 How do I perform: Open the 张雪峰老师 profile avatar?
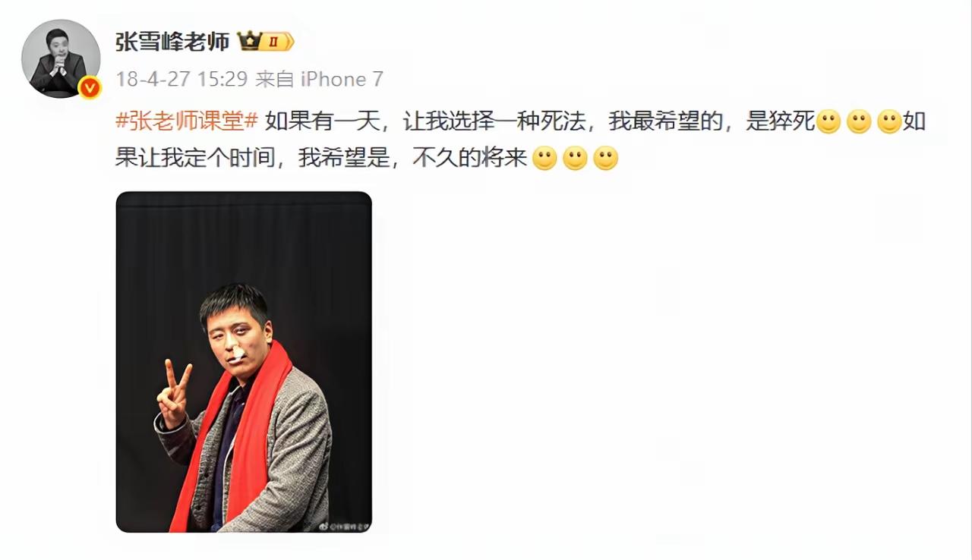(61, 58)
